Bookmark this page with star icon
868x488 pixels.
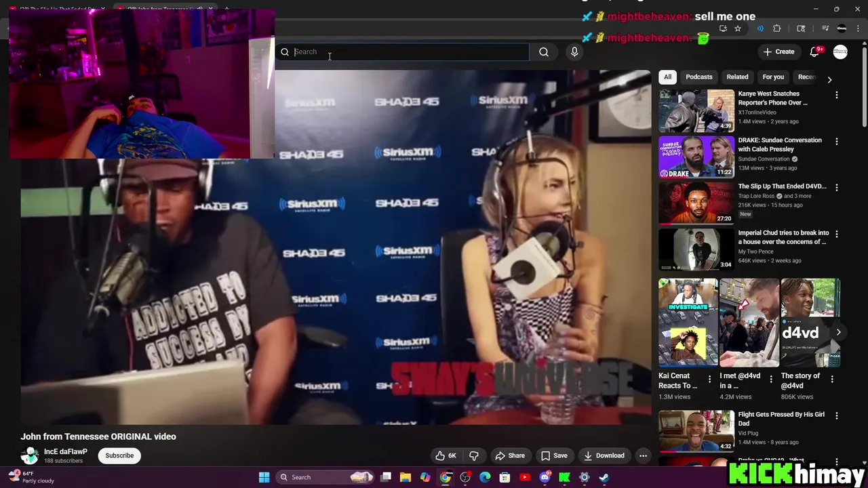pyautogui.click(x=738, y=28)
